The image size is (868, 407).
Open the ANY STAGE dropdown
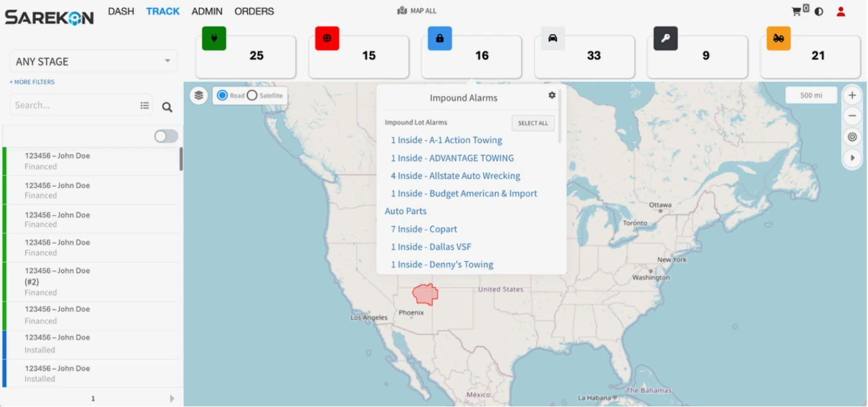(x=93, y=62)
